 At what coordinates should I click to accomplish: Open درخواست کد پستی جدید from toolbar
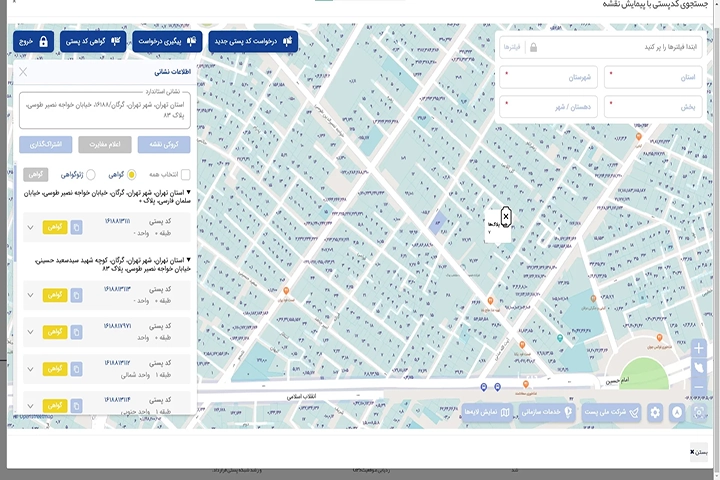(253, 42)
